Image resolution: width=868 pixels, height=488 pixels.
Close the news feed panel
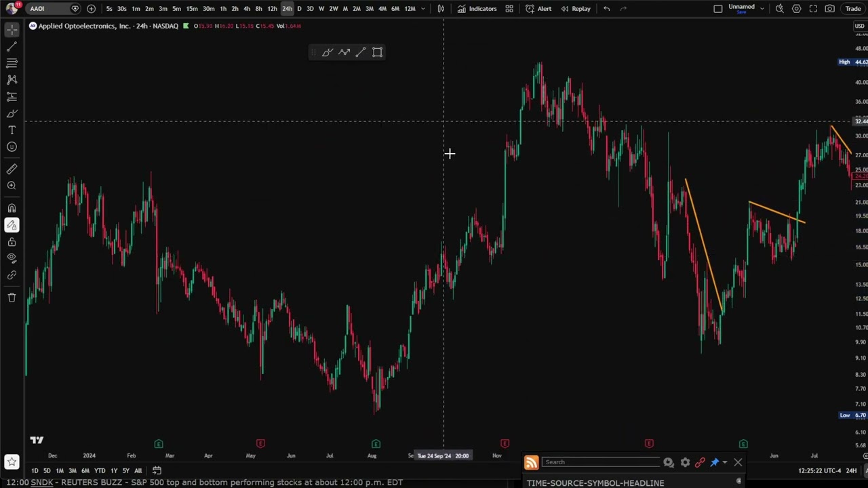(x=738, y=462)
